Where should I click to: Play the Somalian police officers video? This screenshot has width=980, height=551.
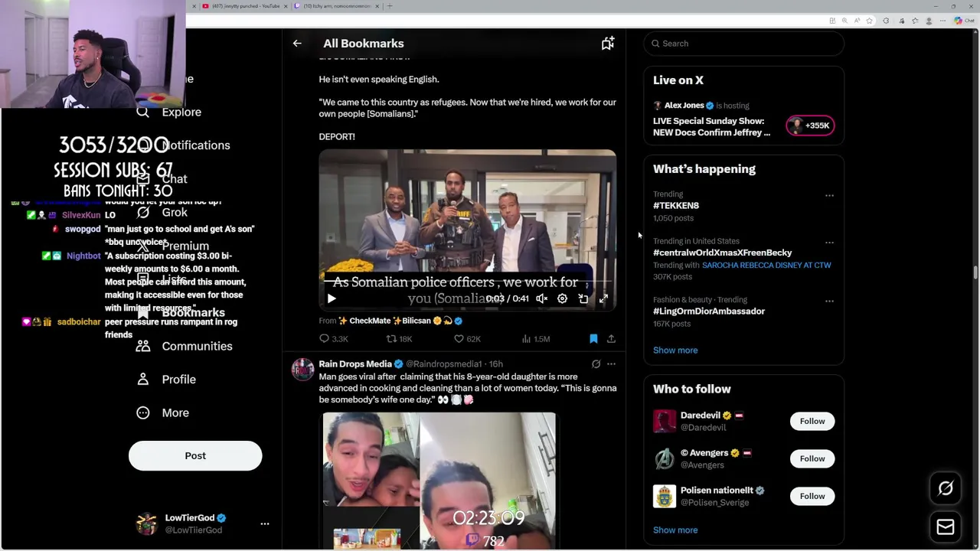(x=332, y=298)
